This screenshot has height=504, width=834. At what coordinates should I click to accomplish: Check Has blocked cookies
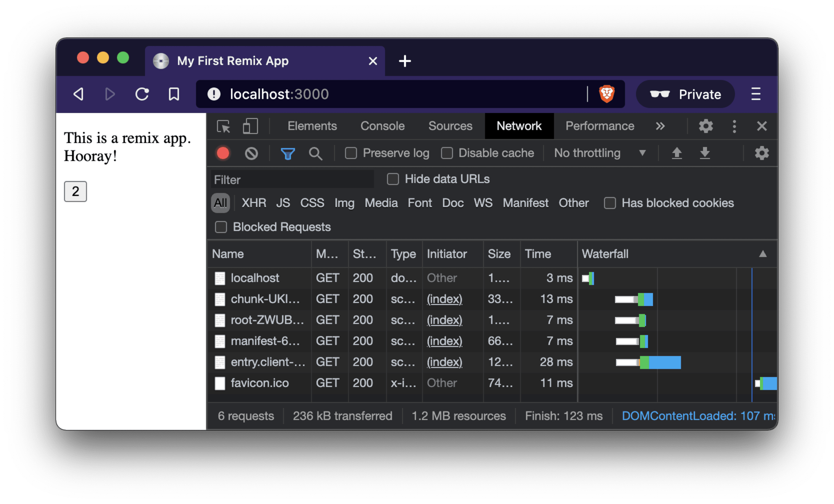pos(610,203)
